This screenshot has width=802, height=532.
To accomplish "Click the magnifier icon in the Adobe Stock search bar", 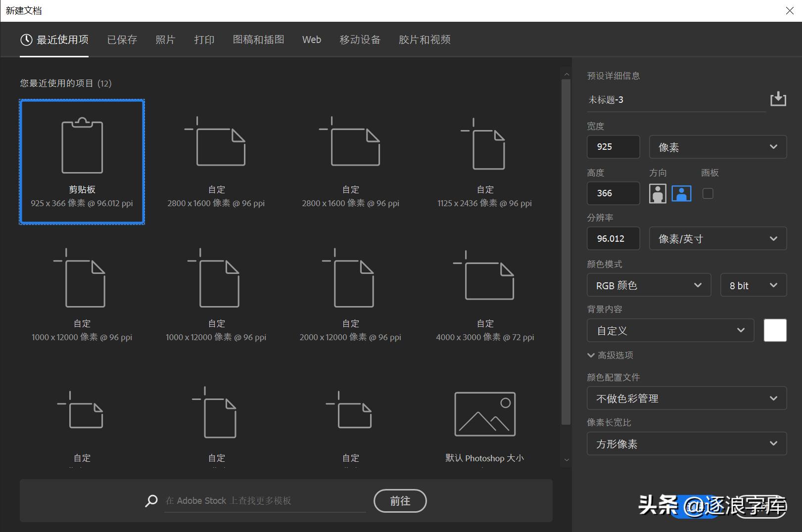I will tap(151, 500).
